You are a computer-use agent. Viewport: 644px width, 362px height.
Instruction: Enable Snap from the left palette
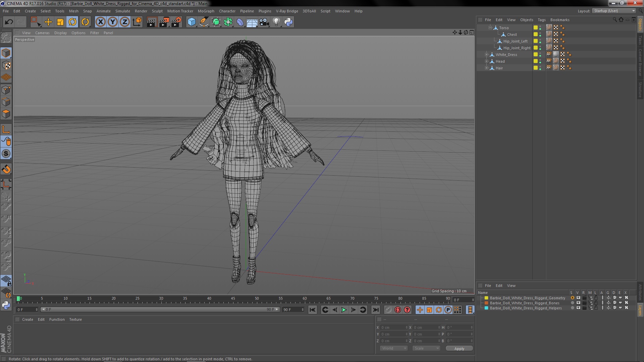pyautogui.click(x=6, y=154)
